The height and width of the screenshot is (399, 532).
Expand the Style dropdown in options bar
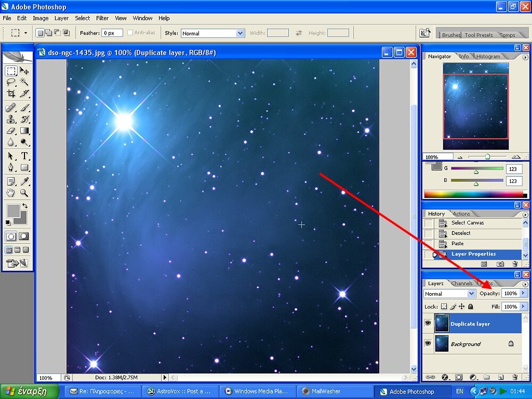239,33
